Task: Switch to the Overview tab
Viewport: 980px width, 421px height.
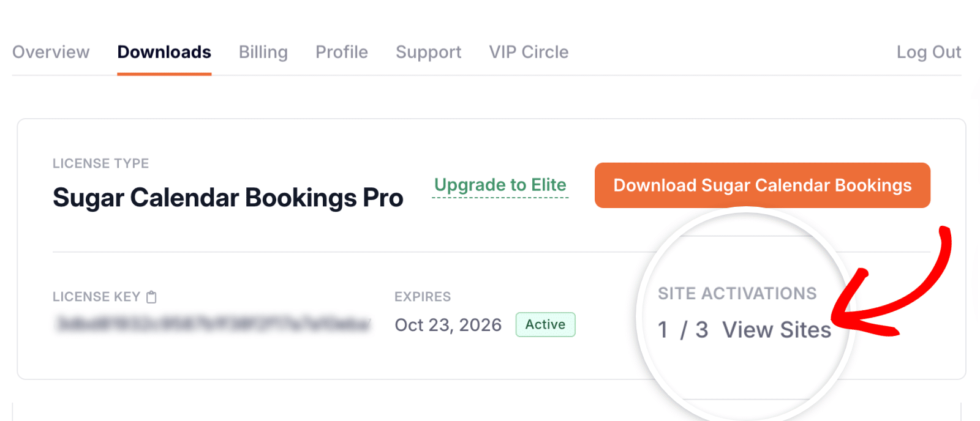Action: [50, 52]
